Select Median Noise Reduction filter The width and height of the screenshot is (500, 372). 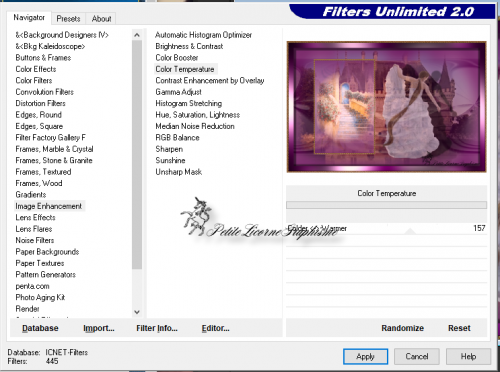pos(195,126)
